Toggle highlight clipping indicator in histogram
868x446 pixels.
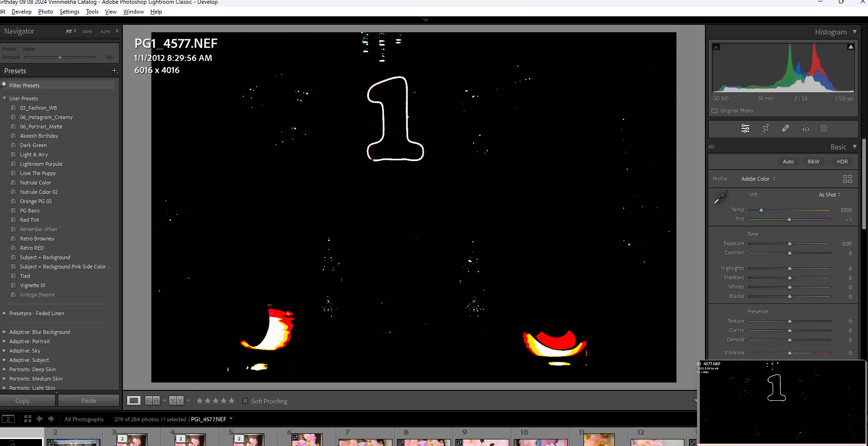851,47
